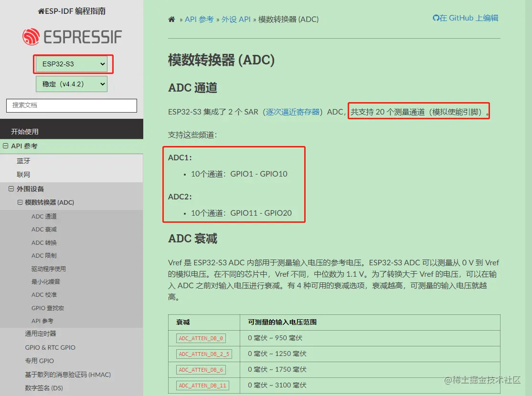The height and width of the screenshot is (396, 532).
Task: Open the 联网 sidebar entry
Action: pyautogui.click(x=24, y=174)
